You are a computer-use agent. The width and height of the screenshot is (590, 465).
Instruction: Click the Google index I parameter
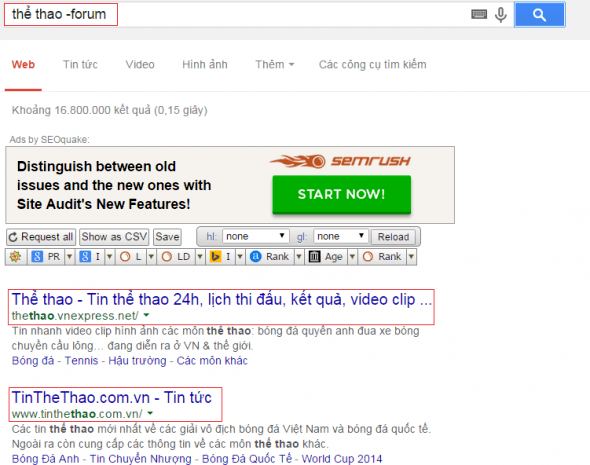(x=90, y=257)
